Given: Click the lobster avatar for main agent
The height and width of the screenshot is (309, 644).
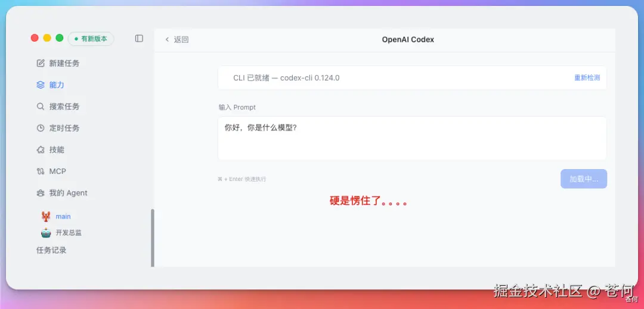Looking at the screenshot, I should click(46, 216).
